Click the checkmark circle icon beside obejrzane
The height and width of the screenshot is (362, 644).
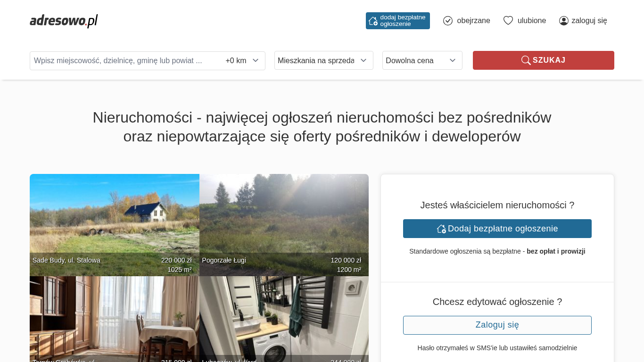(x=448, y=21)
